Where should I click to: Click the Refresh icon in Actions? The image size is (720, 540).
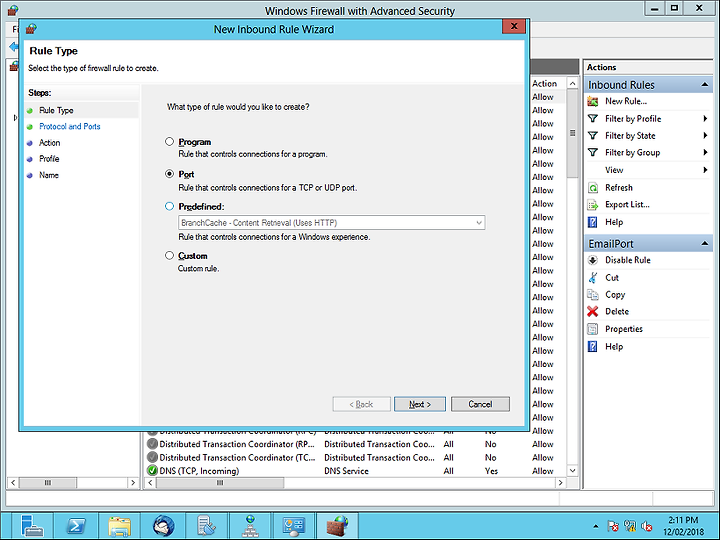point(593,188)
